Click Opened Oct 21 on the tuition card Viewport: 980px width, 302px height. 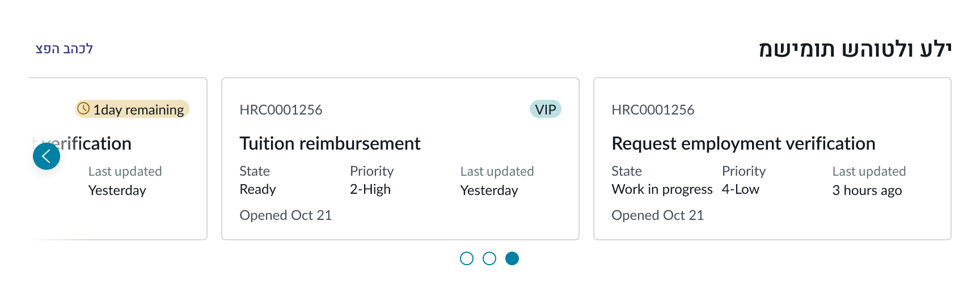pos(285,215)
